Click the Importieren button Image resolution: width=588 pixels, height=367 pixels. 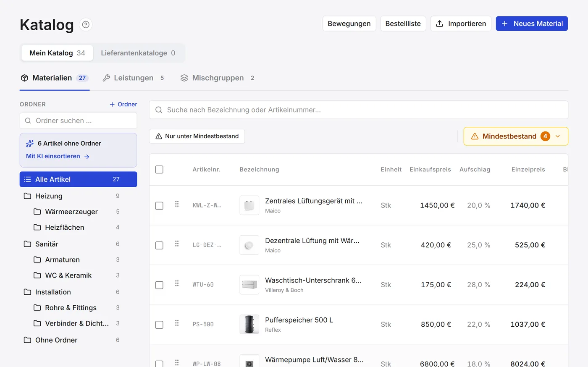click(x=461, y=24)
